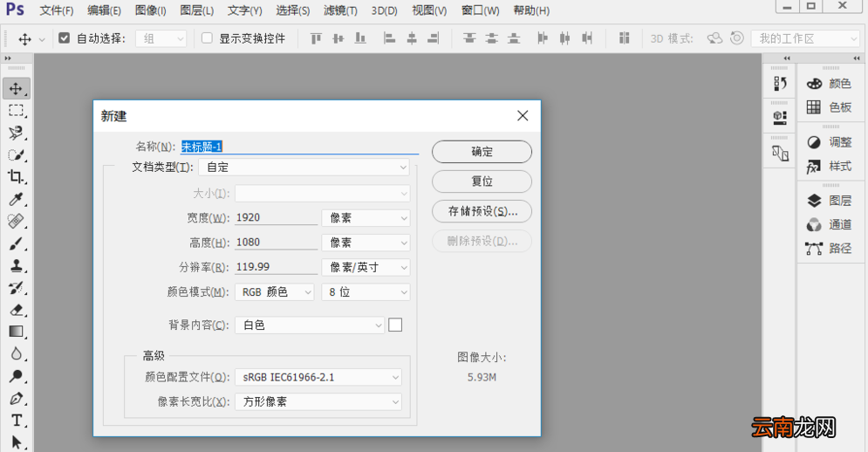Select the Gradient tool

pos(16,332)
